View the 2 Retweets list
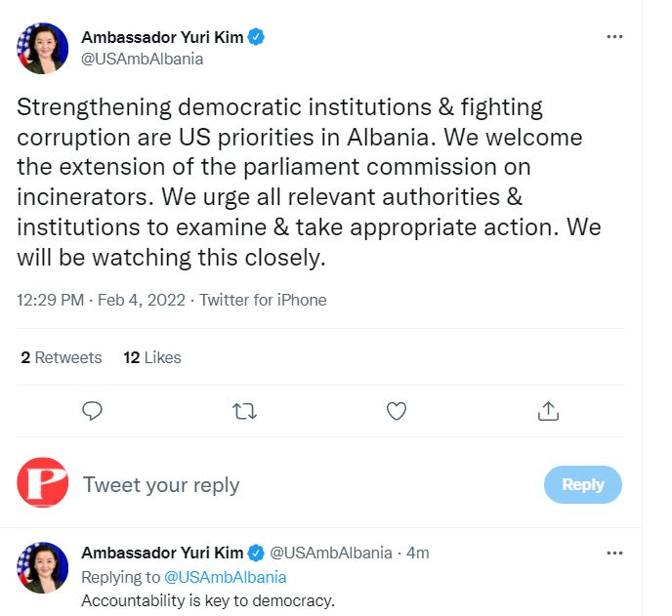The width and height of the screenshot is (672, 616). (x=62, y=357)
